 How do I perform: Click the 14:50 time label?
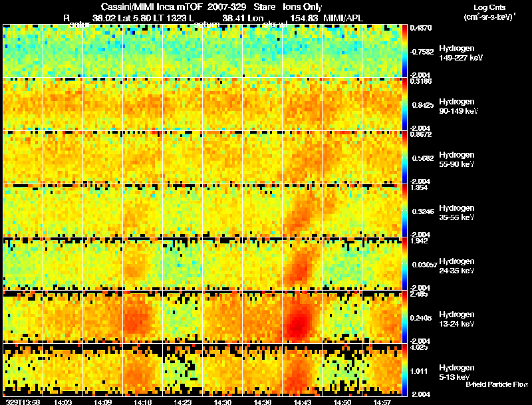point(342,402)
